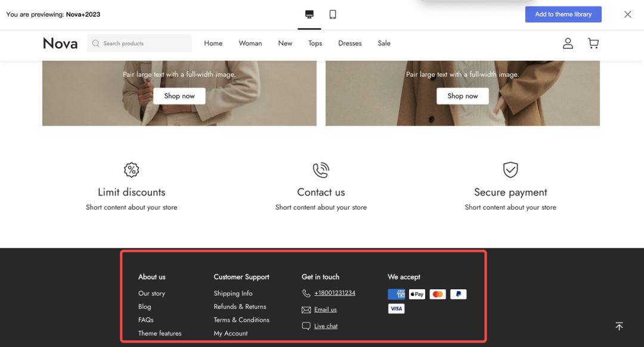Click the Contact us phone icon
This screenshot has width=644, height=347.
pyautogui.click(x=321, y=170)
